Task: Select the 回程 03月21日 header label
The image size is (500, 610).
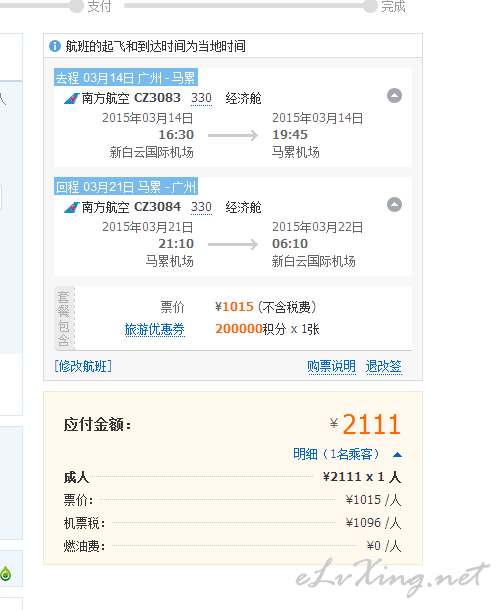Action: (126, 187)
